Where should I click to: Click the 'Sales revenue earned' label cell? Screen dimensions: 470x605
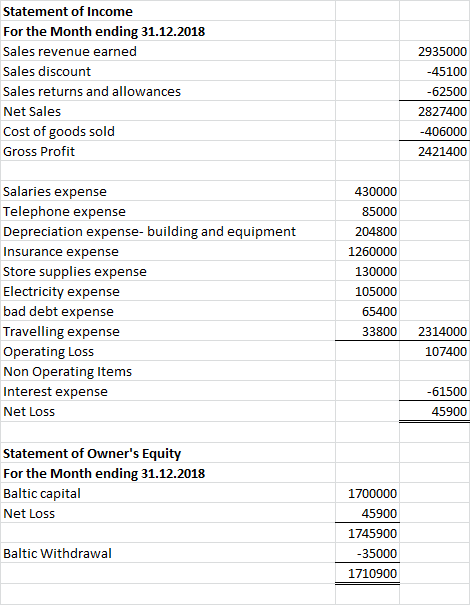168,51
